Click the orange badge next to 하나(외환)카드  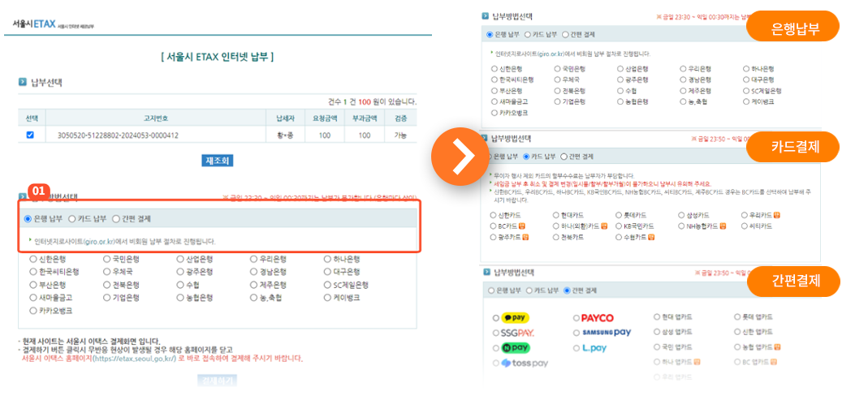click(604, 226)
